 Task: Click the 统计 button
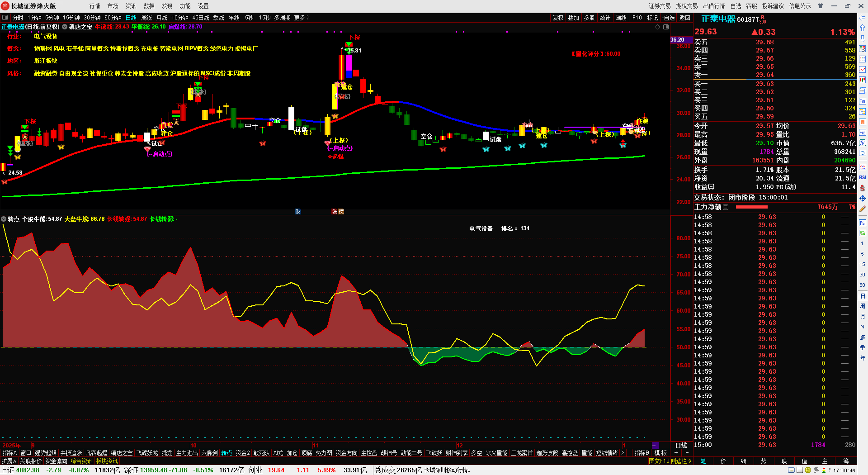(x=605, y=18)
